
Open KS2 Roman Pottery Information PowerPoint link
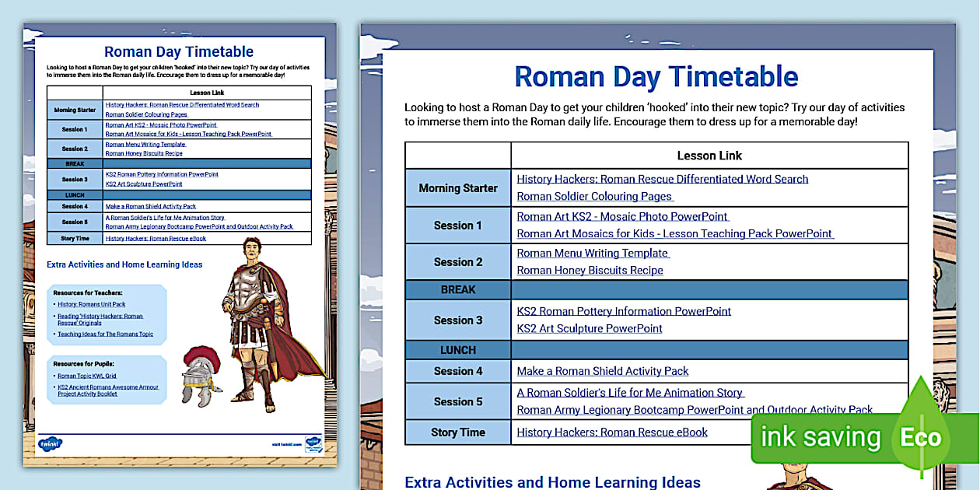tap(624, 311)
